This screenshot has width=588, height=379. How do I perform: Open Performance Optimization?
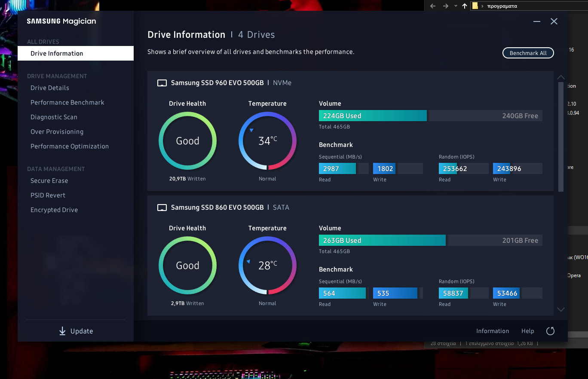pyautogui.click(x=70, y=146)
